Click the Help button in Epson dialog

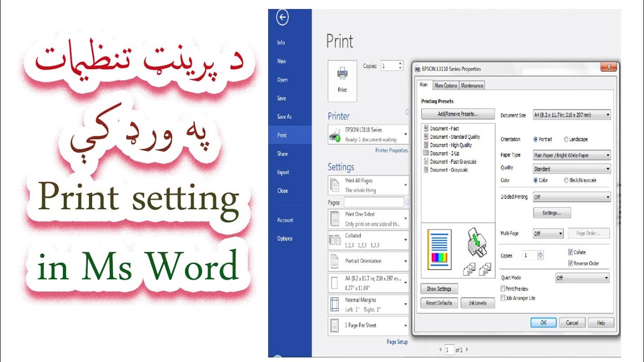point(601,323)
